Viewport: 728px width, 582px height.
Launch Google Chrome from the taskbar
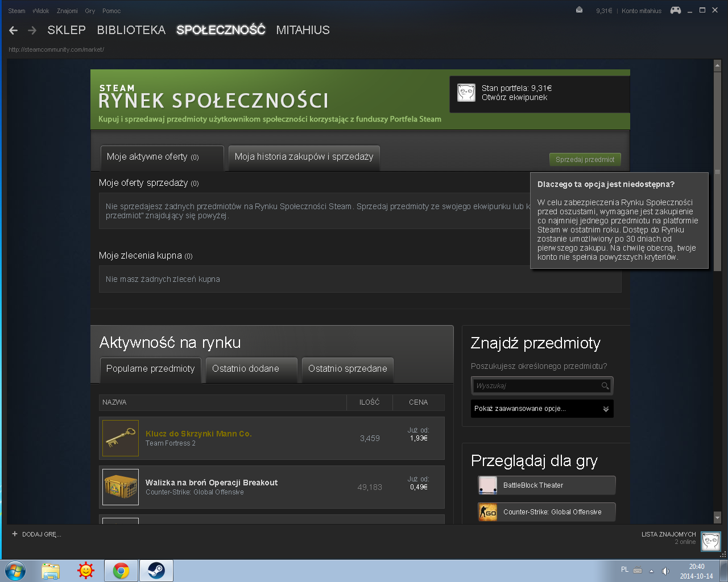point(121,571)
